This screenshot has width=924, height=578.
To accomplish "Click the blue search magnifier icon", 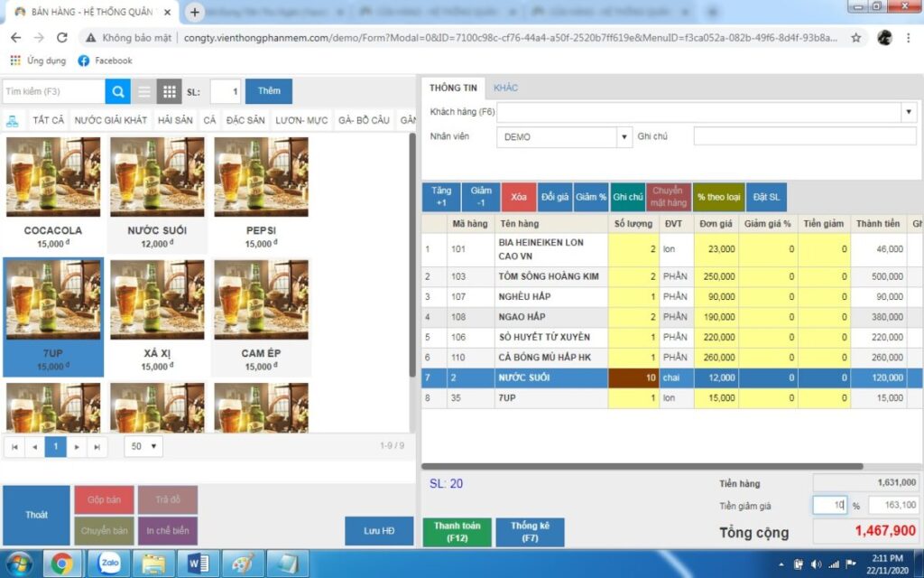I will [118, 91].
